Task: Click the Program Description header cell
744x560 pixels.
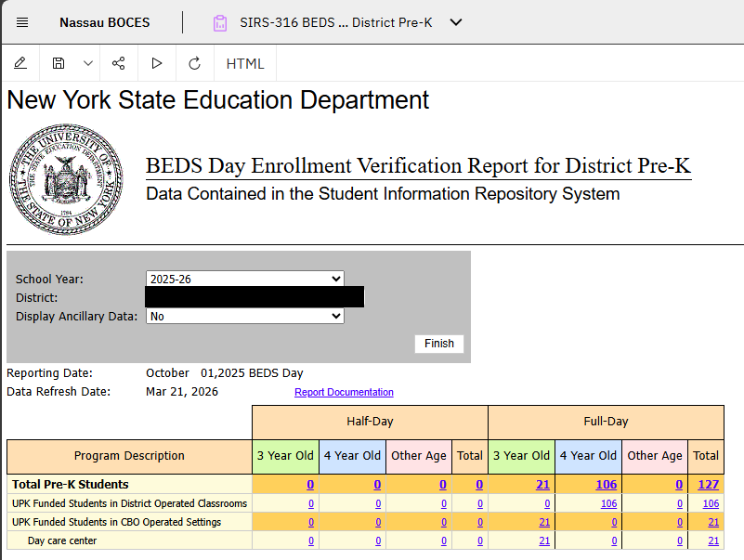Action: (x=129, y=456)
